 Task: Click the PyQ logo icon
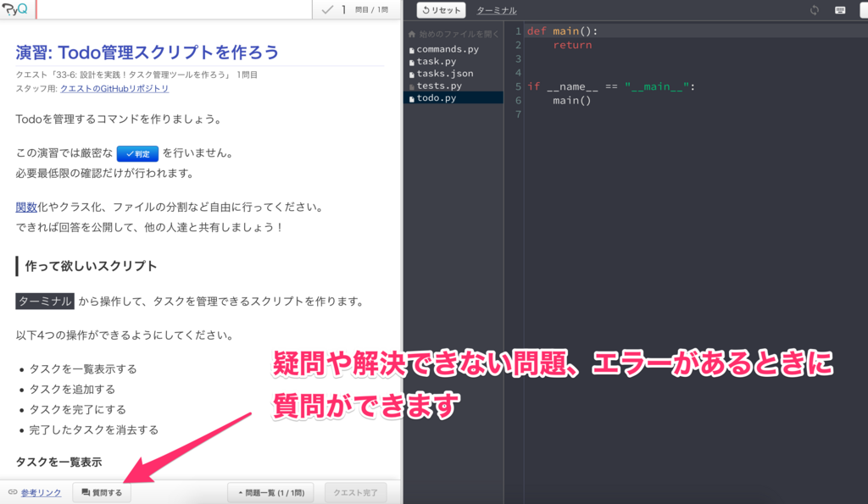coord(17,9)
